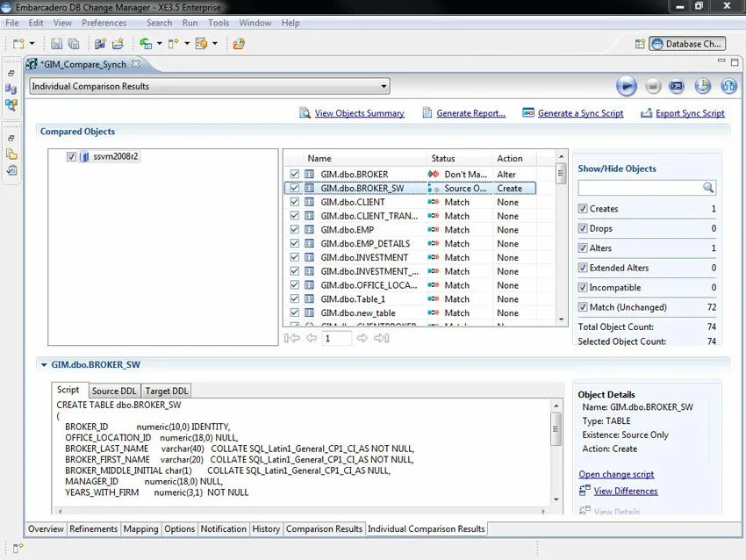The width and height of the screenshot is (746, 560).
Task: Click the script pane vertical scrollbar thumb
Action: point(556,429)
